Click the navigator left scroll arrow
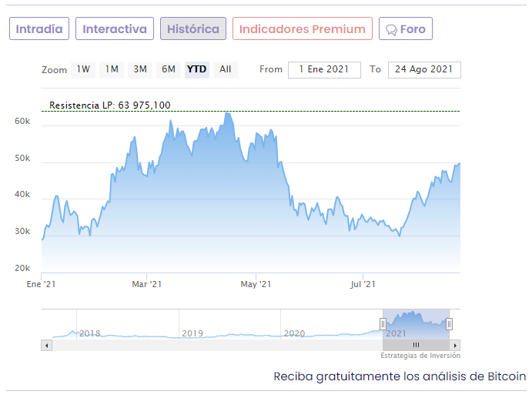Image resolution: width=532 pixels, height=398 pixels. click(x=46, y=345)
